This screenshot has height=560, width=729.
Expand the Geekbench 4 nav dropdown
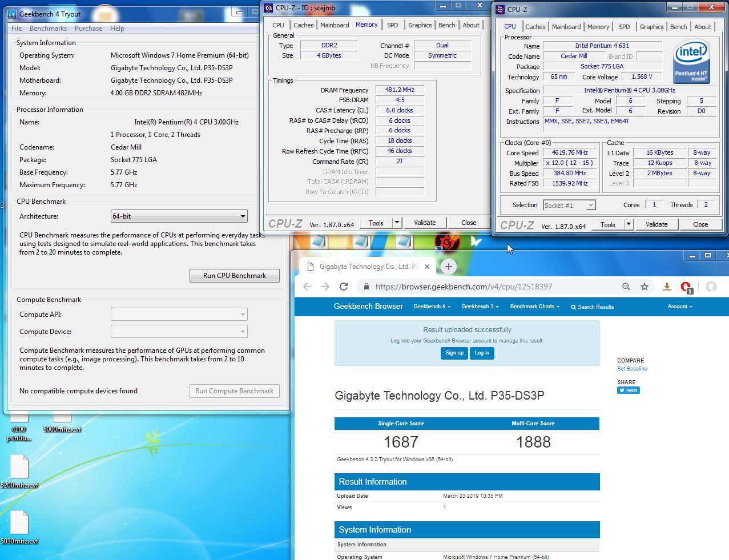click(432, 307)
